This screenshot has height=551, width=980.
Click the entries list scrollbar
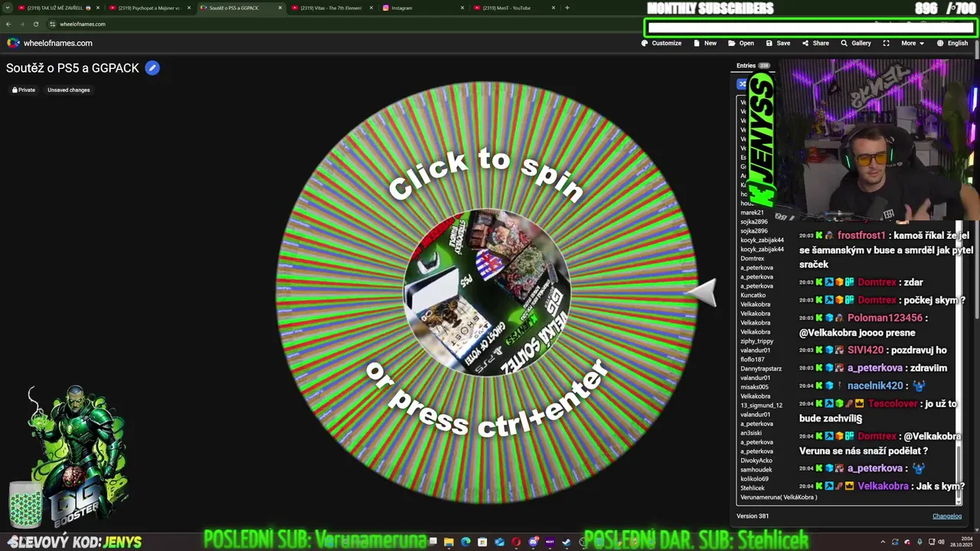click(958, 473)
